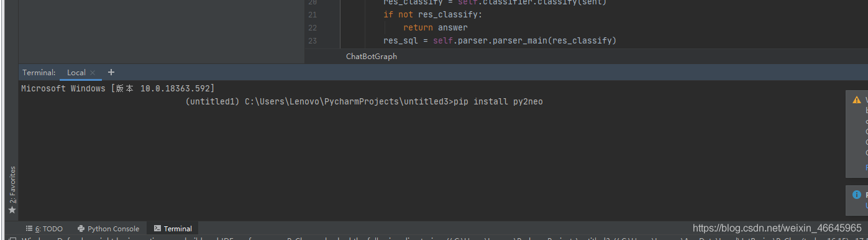Click the ChatBotGraph breadcrumb
Image resolution: width=868 pixels, height=240 pixels.
click(372, 57)
